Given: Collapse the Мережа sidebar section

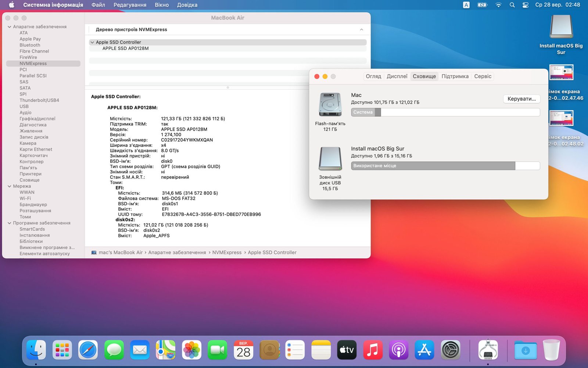Looking at the screenshot, I should [10, 186].
